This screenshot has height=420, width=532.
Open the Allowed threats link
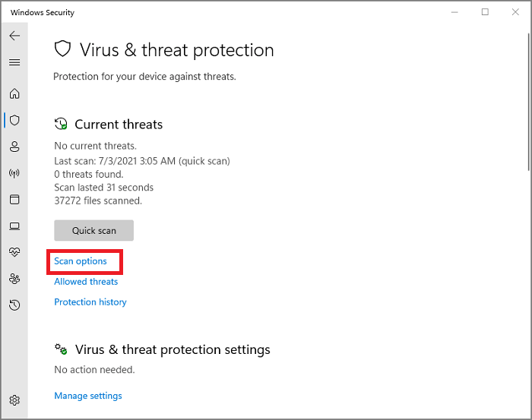[x=86, y=282]
